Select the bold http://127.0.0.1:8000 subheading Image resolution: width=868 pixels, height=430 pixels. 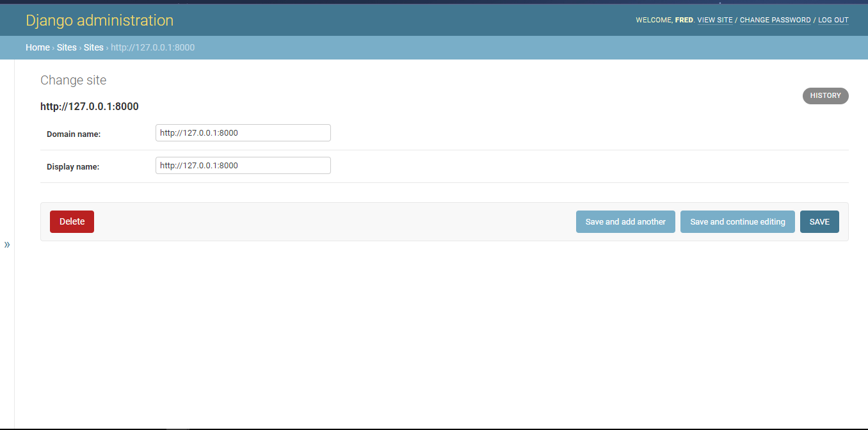(90, 107)
